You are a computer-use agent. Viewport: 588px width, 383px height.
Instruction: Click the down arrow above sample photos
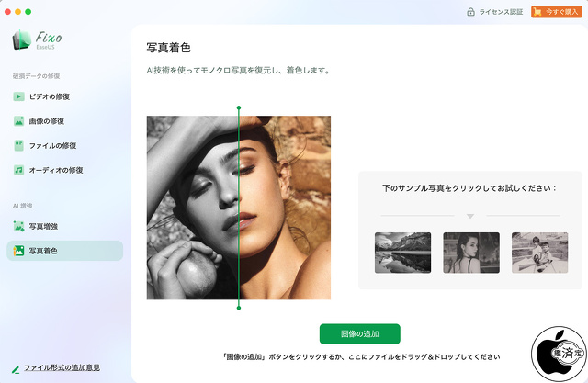[x=470, y=217]
